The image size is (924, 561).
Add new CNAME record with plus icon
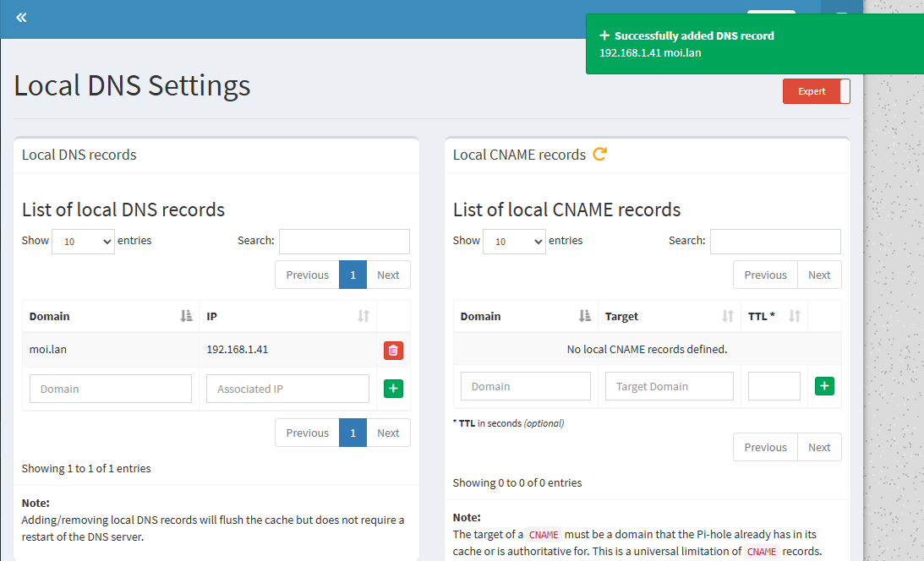click(x=824, y=386)
